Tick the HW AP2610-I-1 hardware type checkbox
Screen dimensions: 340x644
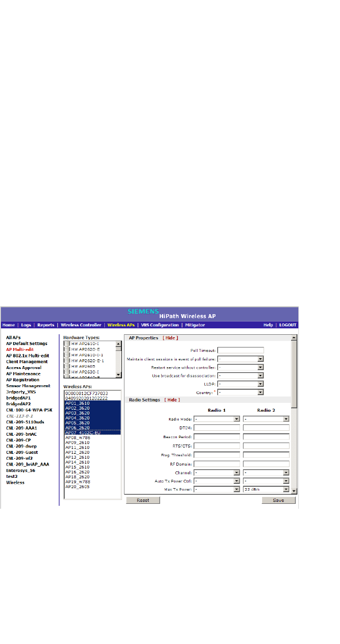pos(68,355)
